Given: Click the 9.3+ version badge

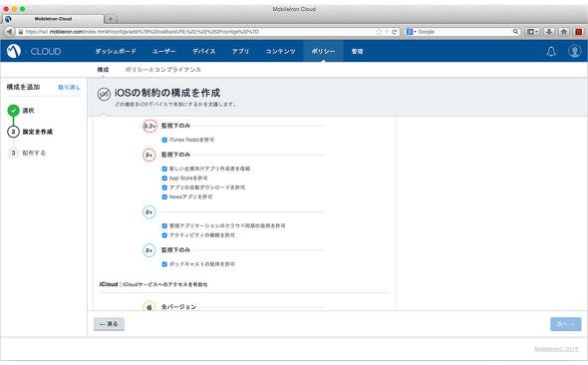Looking at the screenshot, I should (149, 126).
